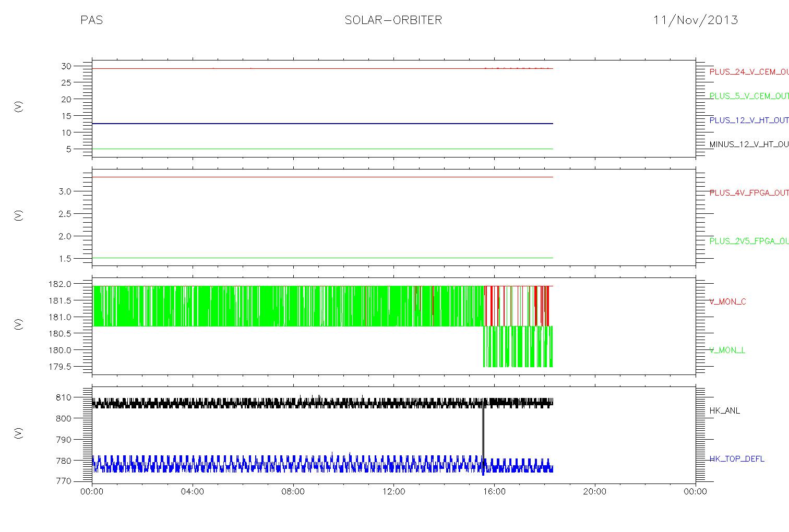Click the 770 tick on HK plot
Screen dimensions: 789x532
point(64,481)
